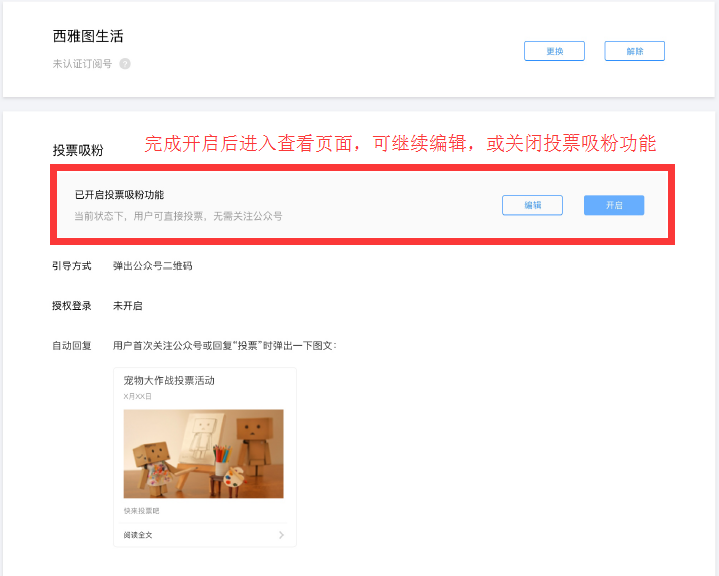The width and height of the screenshot is (719, 576).
Task: Click the Danbo figures article image
Action: (203, 453)
